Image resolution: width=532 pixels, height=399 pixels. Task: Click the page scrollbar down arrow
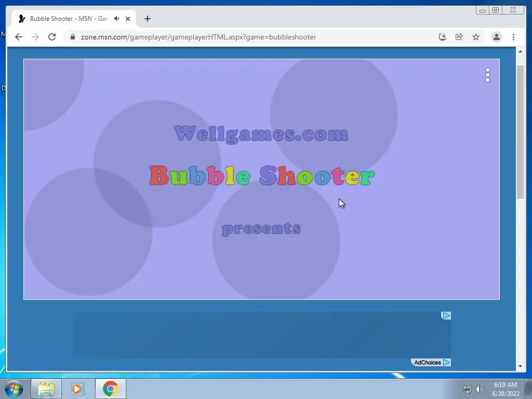(x=520, y=366)
